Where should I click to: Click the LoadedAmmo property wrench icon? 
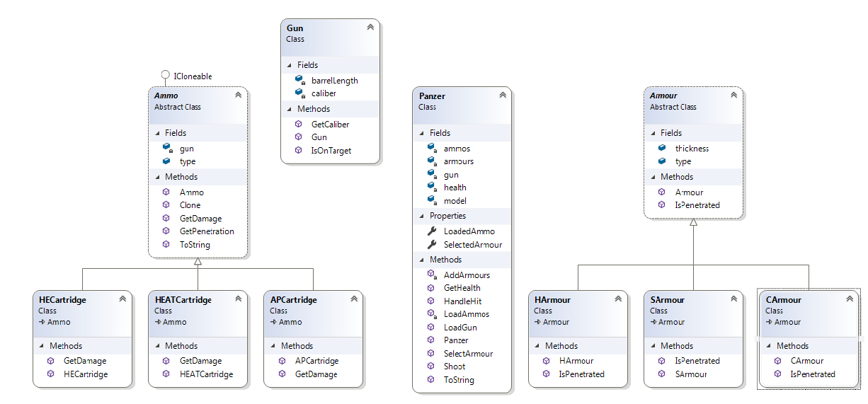tap(432, 231)
